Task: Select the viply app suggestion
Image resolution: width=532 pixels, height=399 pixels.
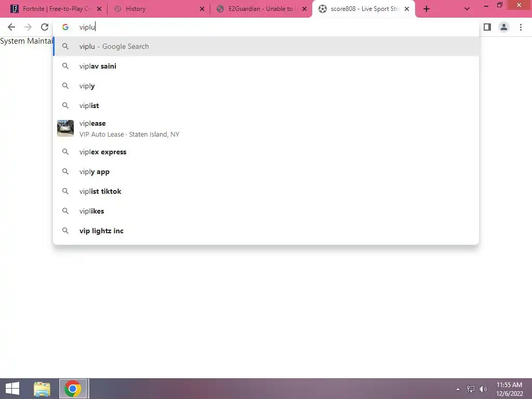Action: pos(266,171)
